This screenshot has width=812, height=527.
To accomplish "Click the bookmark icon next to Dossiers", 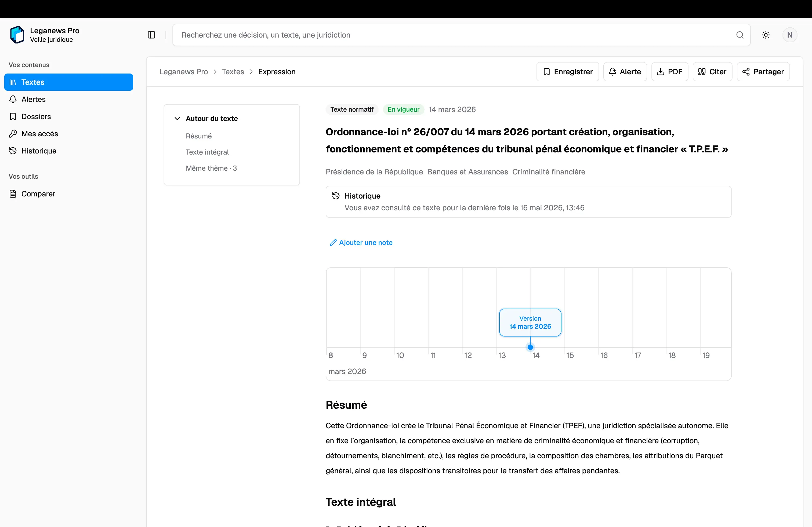I will (x=13, y=116).
